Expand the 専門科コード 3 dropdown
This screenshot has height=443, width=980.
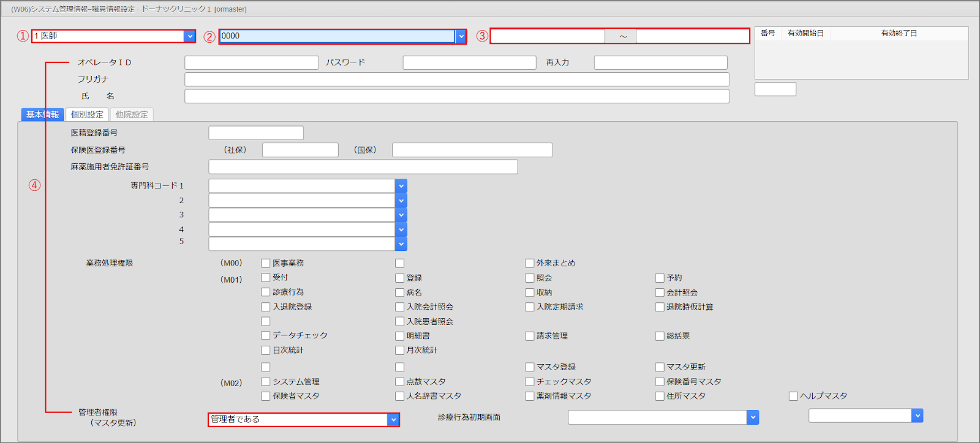pyautogui.click(x=401, y=215)
